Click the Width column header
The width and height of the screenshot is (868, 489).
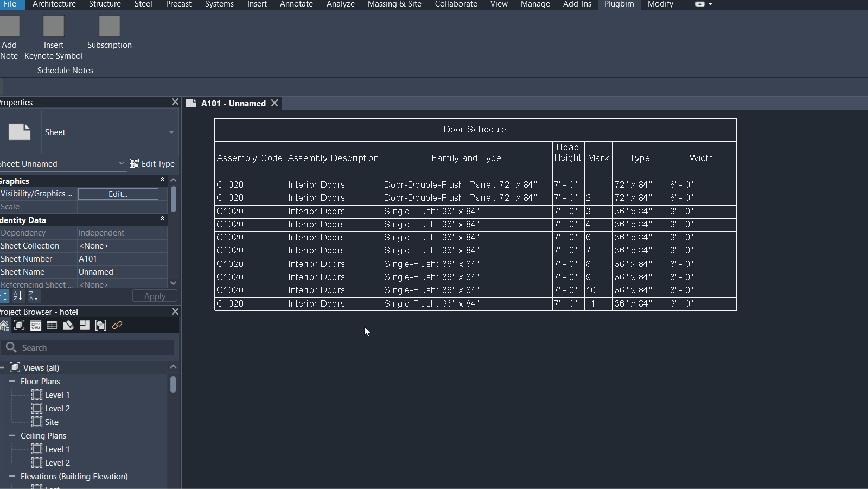[x=701, y=154]
